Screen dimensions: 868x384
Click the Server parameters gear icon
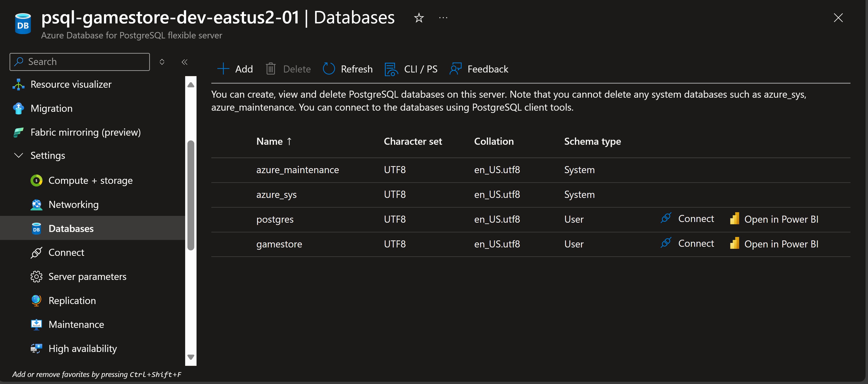[36, 276]
